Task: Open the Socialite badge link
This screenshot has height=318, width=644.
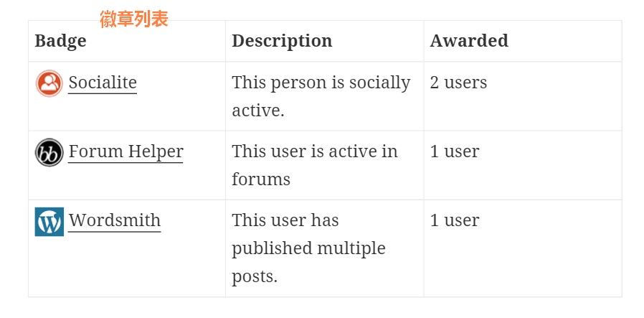Action: tap(103, 83)
